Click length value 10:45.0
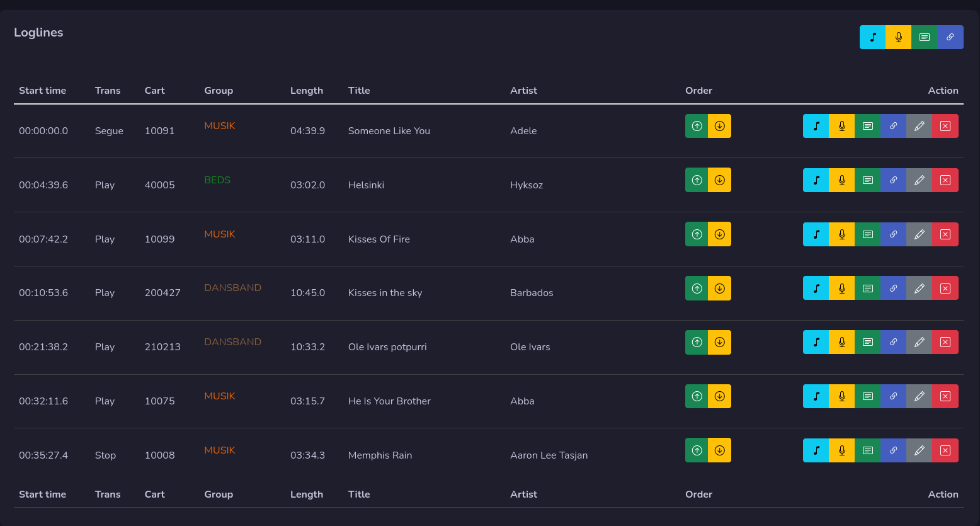980x526 pixels. 307,293
